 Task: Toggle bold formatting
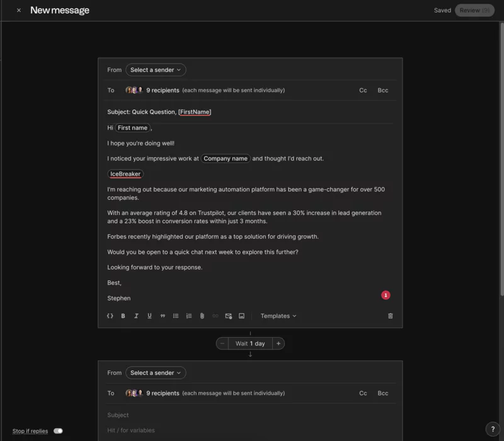123,316
